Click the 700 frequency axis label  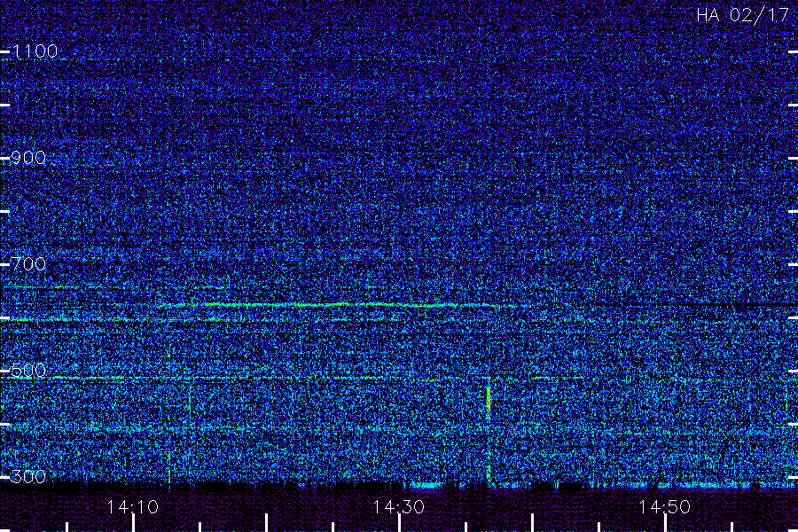29,264
